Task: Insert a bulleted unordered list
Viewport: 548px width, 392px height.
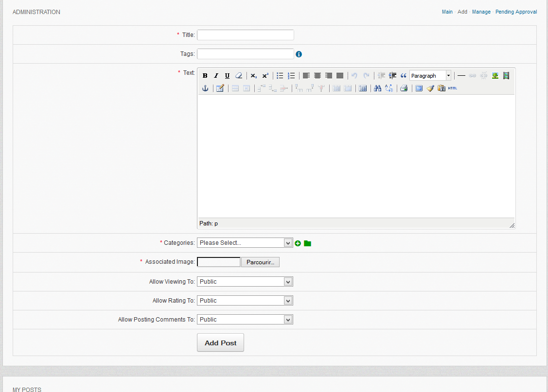Action: 280,76
